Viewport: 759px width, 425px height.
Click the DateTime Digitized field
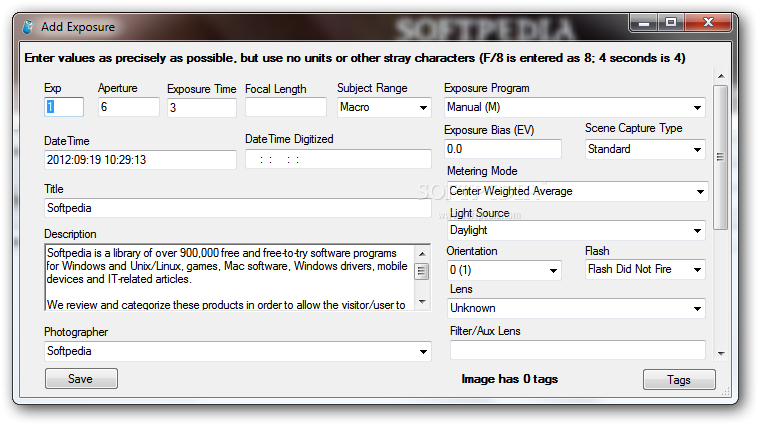(x=338, y=159)
